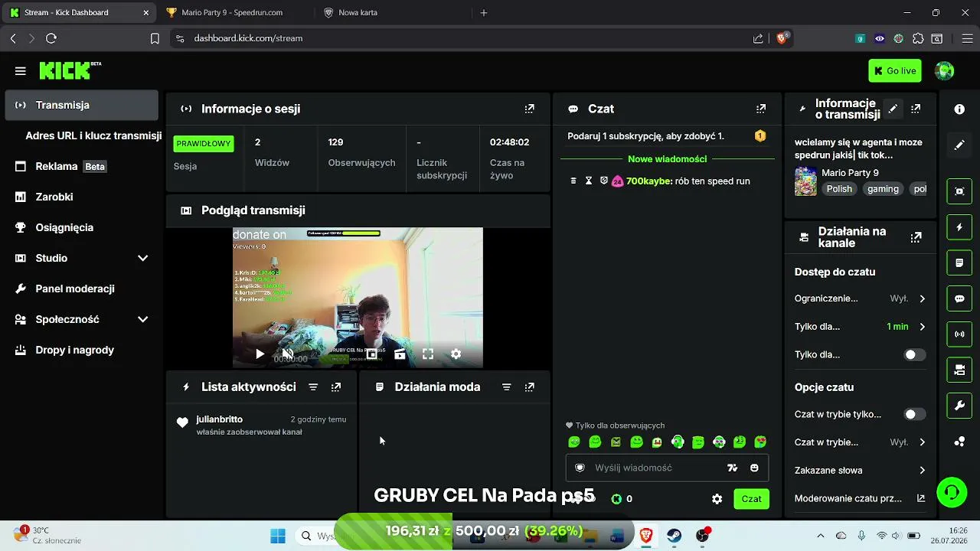Screen dimensions: 980x551
Task: Open the profile avatar menu
Action: pyautogui.click(x=945, y=71)
